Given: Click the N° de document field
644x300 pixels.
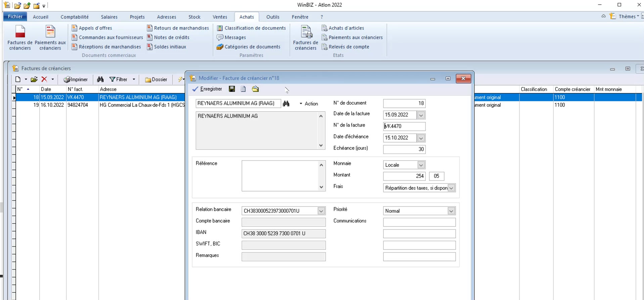Looking at the screenshot, I should tap(404, 103).
